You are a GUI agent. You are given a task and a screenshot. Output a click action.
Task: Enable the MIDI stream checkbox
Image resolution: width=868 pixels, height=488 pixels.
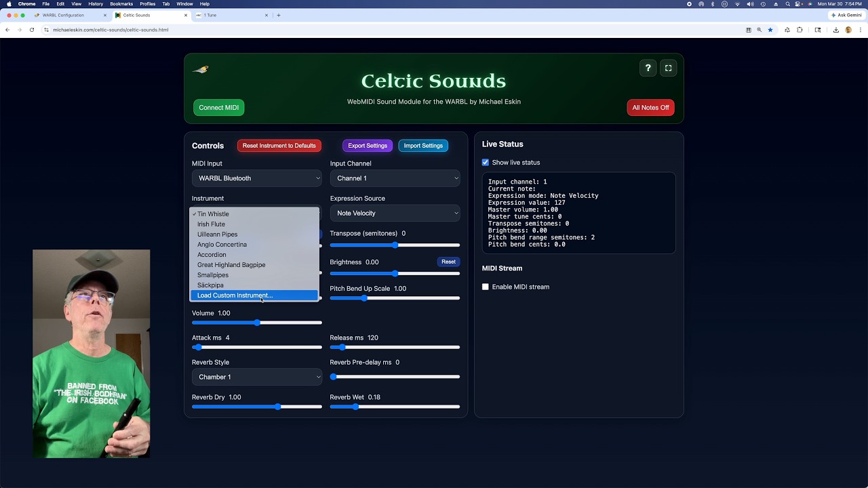pyautogui.click(x=486, y=287)
